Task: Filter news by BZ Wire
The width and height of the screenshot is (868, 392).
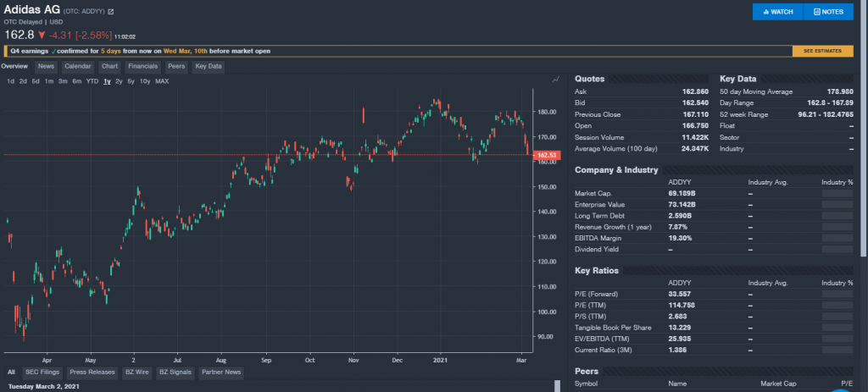Action: (136, 372)
